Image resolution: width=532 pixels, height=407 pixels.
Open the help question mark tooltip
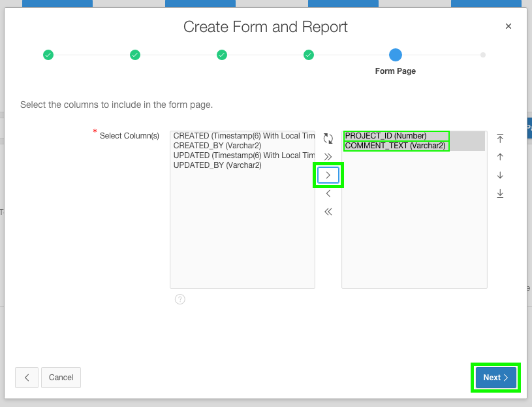[x=180, y=299]
